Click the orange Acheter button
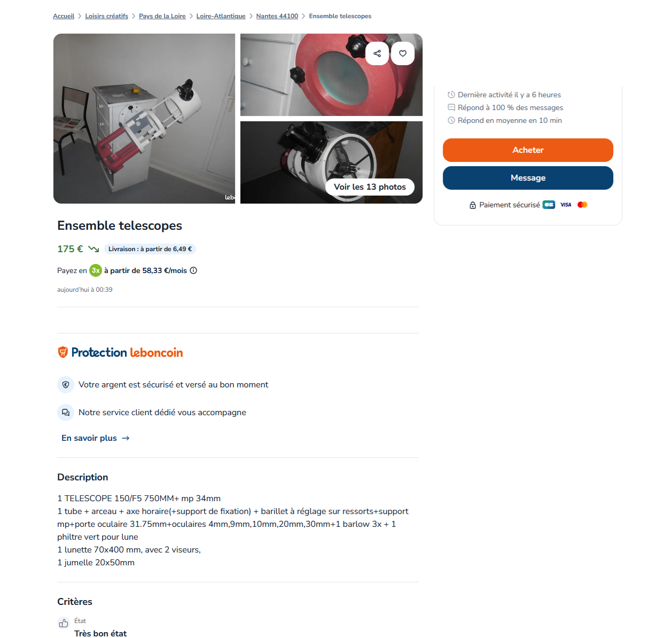This screenshot has height=638, width=672. tap(528, 150)
